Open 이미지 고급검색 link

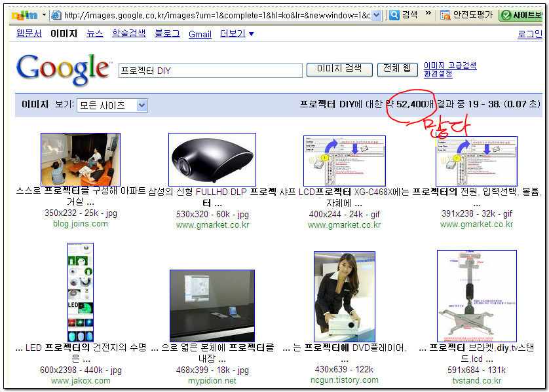(450, 65)
